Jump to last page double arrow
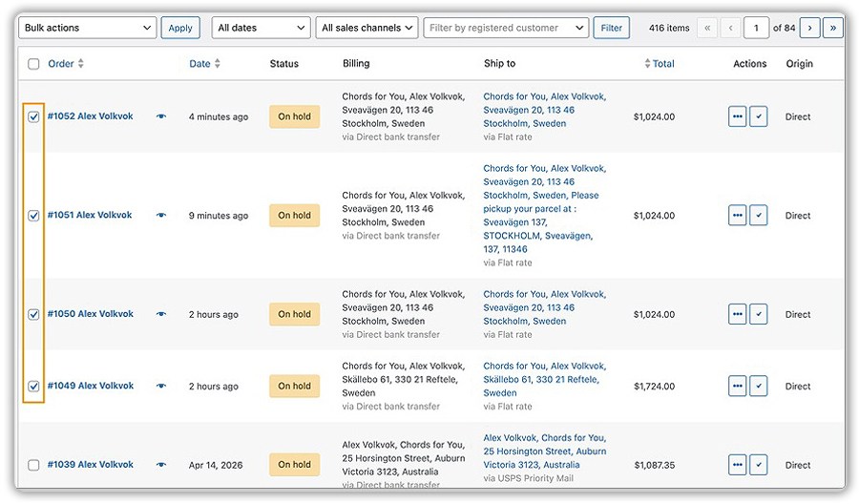This screenshot has width=859, height=504. pos(832,28)
